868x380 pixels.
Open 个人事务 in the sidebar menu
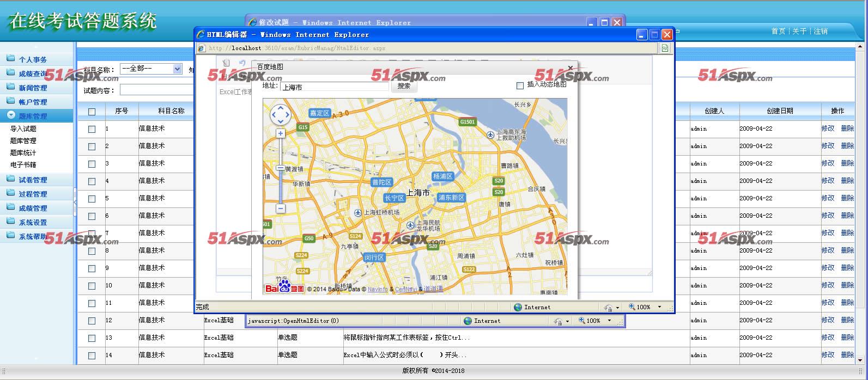pyautogui.click(x=37, y=59)
